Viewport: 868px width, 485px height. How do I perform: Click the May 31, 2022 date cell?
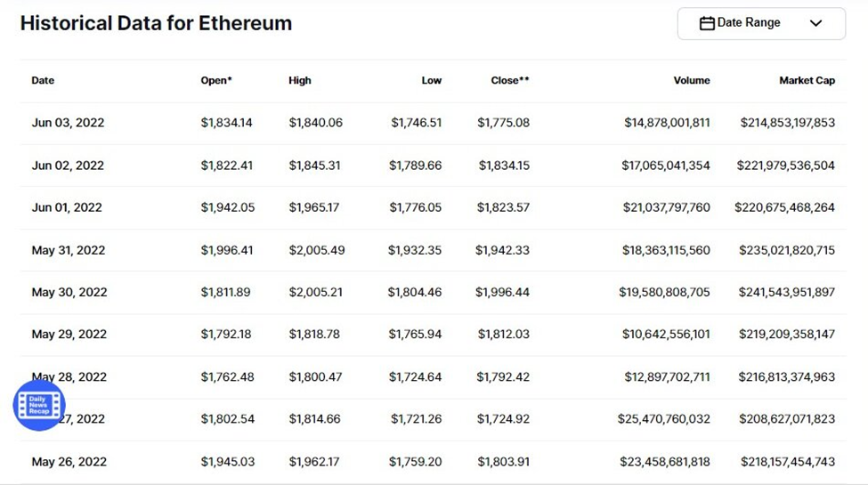(x=69, y=250)
